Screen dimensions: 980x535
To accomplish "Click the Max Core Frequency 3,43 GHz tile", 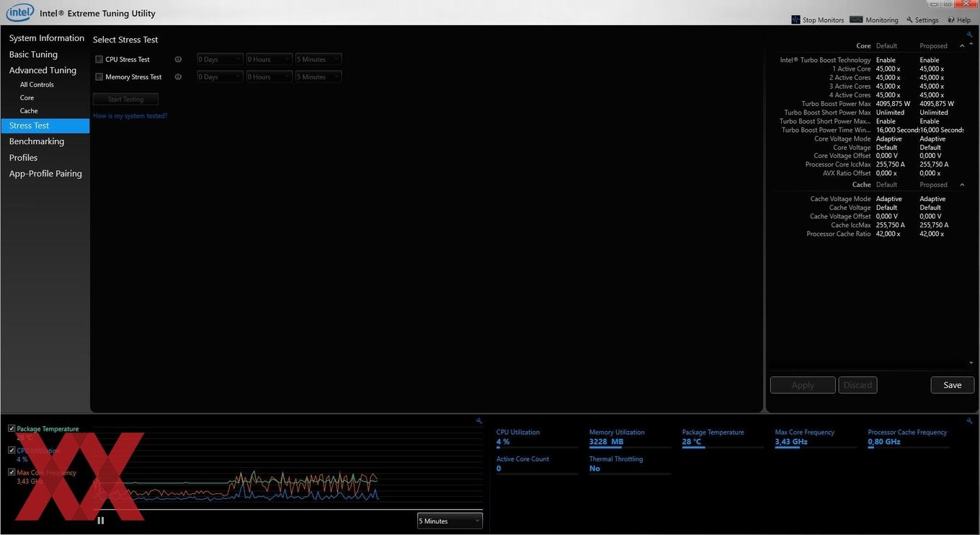I will (816, 438).
